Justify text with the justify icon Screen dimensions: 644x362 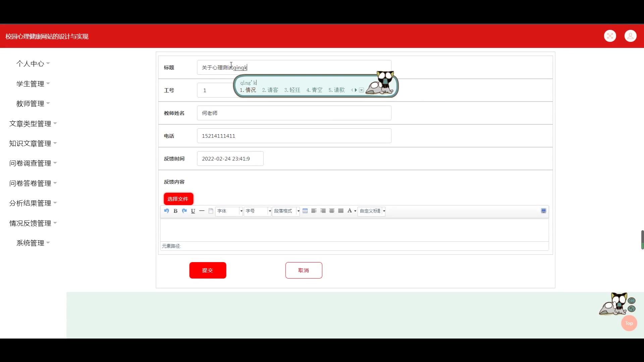pyautogui.click(x=341, y=211)
